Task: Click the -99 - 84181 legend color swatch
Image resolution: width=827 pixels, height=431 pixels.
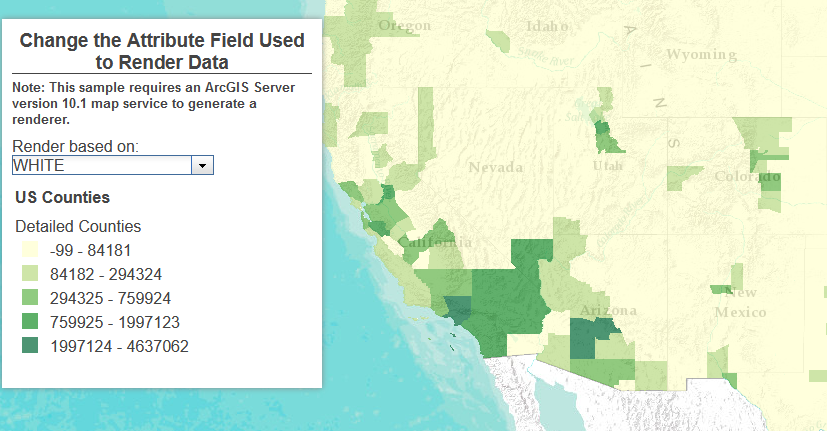Action: 31,250
